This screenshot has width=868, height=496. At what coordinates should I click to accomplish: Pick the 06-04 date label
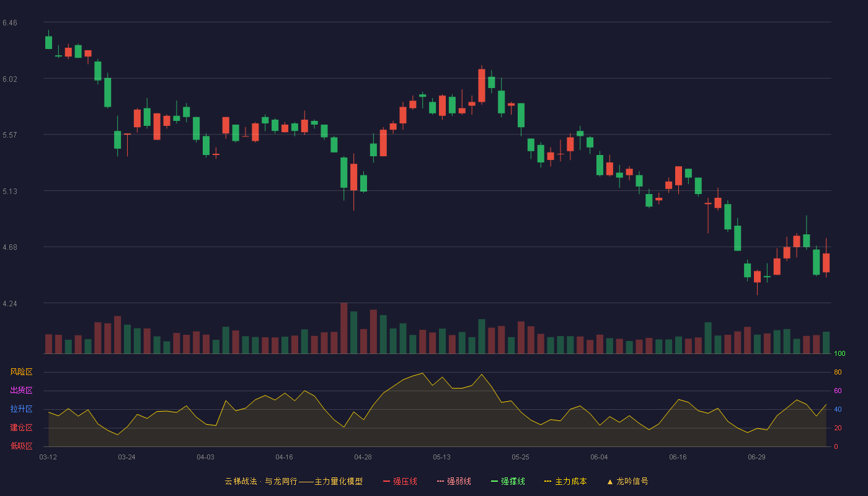[x=599, y=458]
